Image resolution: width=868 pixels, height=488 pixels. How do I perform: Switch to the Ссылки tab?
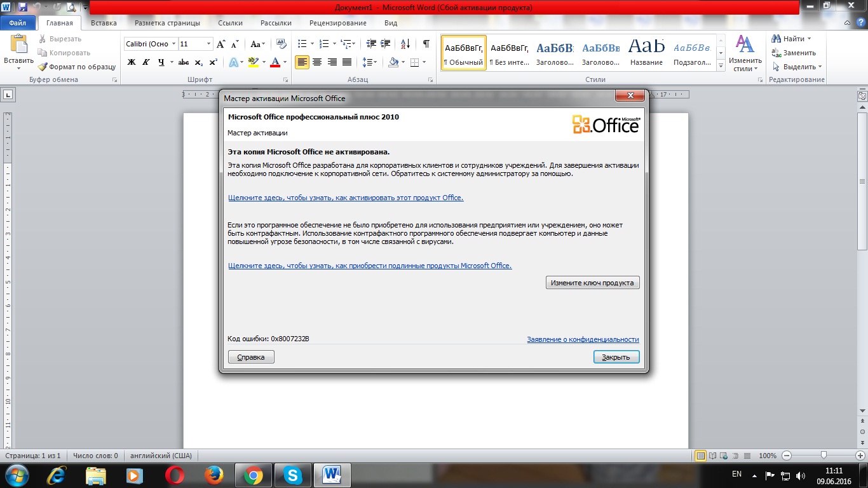coord(230,23)
